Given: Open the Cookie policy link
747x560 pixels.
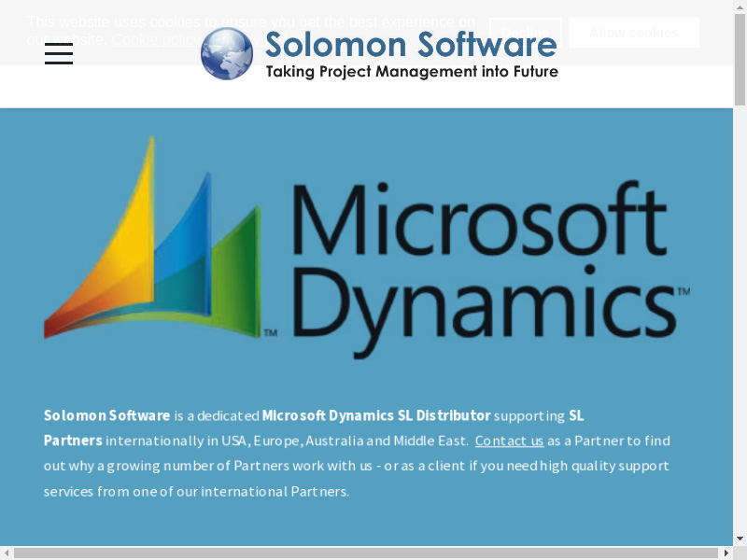Looking at the screenshot, I should (x=155, y=39).
